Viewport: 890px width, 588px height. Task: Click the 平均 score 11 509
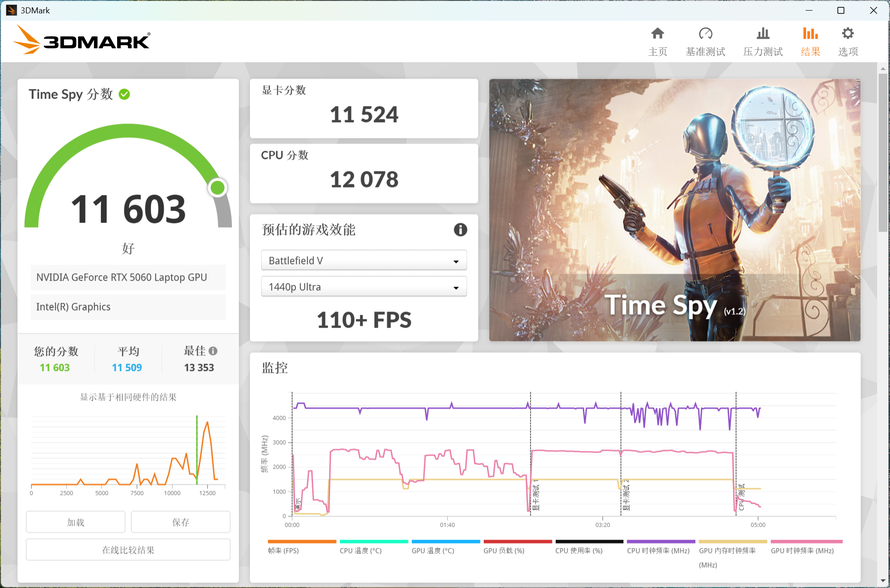point(127,368)
